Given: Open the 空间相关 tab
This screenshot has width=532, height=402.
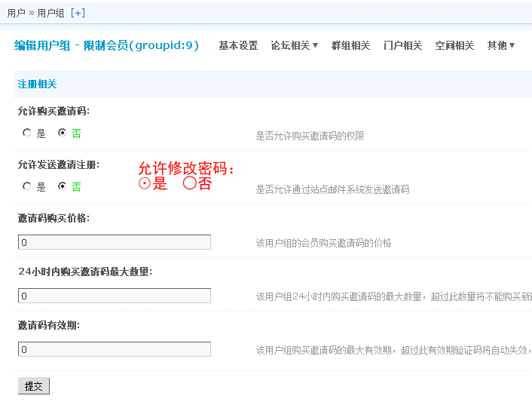Looking at the screenshot, I should pos(454,45).
